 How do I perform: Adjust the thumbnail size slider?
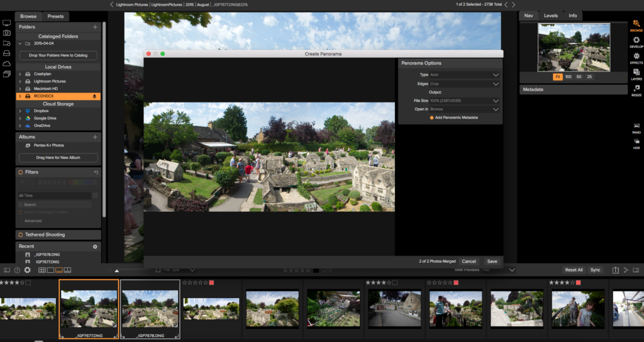pyautogui.click(x=116, y=270)
